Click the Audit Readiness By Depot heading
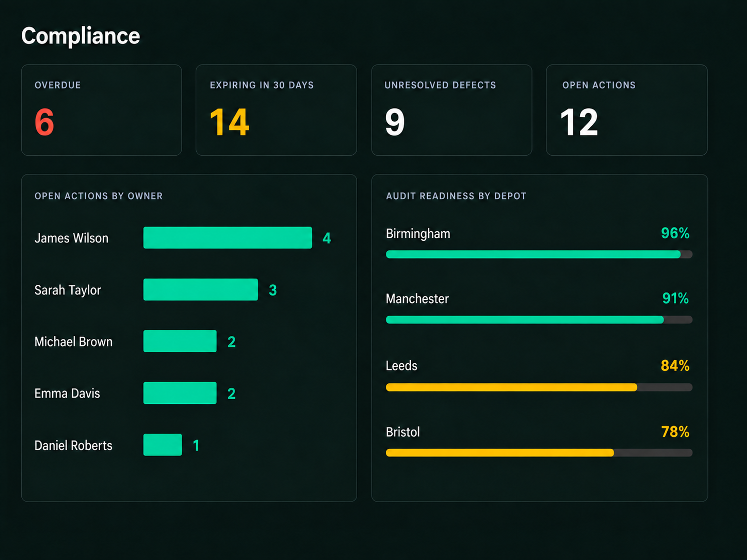747x560 pixels. 456,196
